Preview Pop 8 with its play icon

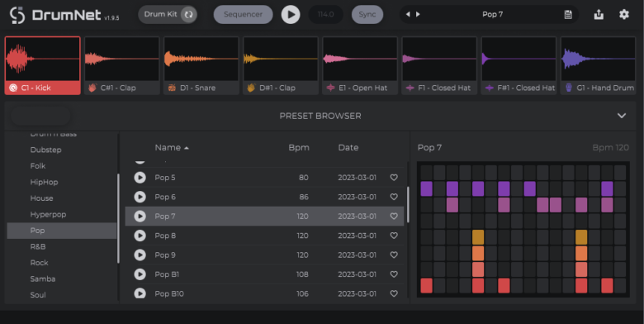pos(140,236)
